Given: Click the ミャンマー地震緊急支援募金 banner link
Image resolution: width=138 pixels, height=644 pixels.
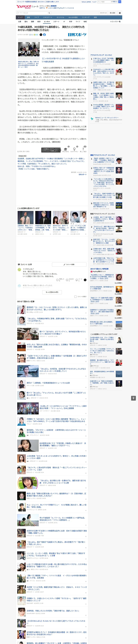Looking at the screenshot, I should point(38,2).
